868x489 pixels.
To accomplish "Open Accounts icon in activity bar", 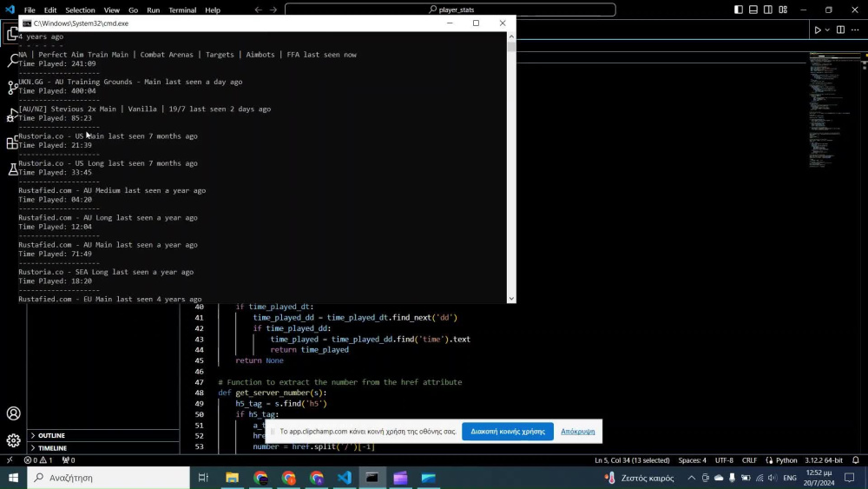I will [x=13, y=413].
